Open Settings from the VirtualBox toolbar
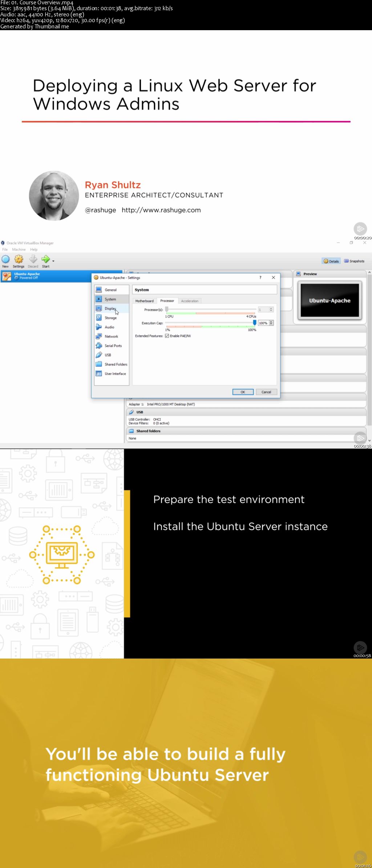This screenshot has width=372, height=868. pyautogui.click(x=19, y=261)
